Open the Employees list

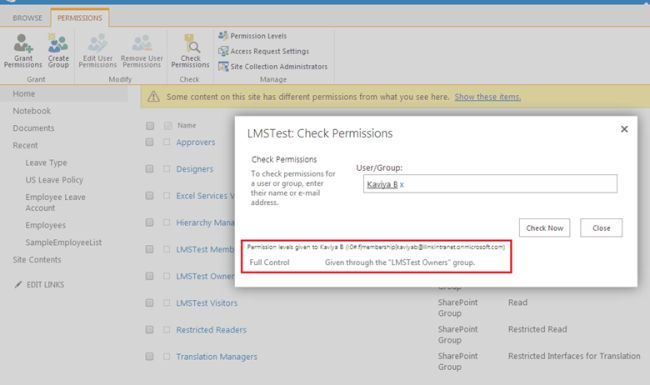coord(46,225)
